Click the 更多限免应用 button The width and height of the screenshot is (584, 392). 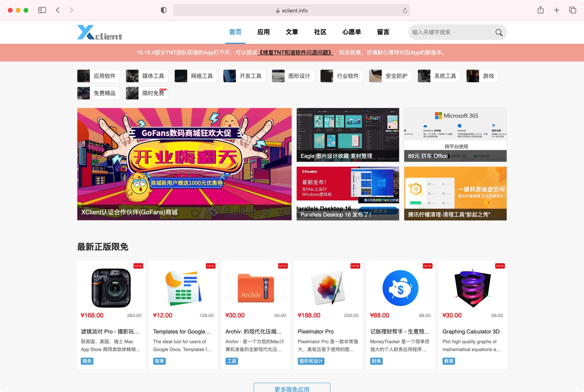[292, 388]
